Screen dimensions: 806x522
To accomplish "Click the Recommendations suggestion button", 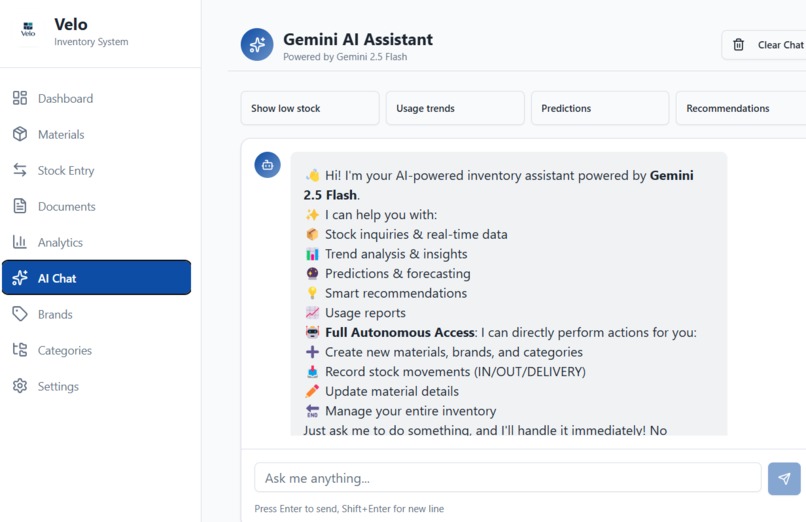I will 741,108.
